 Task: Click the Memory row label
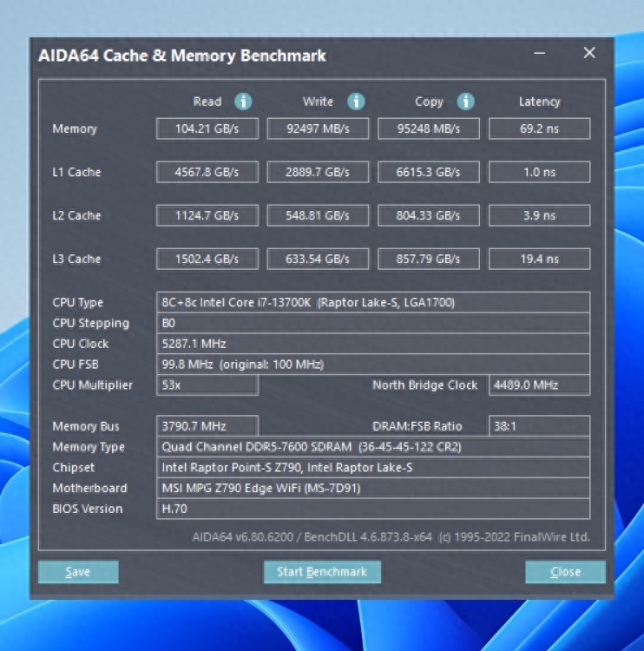tap(75, 129)
